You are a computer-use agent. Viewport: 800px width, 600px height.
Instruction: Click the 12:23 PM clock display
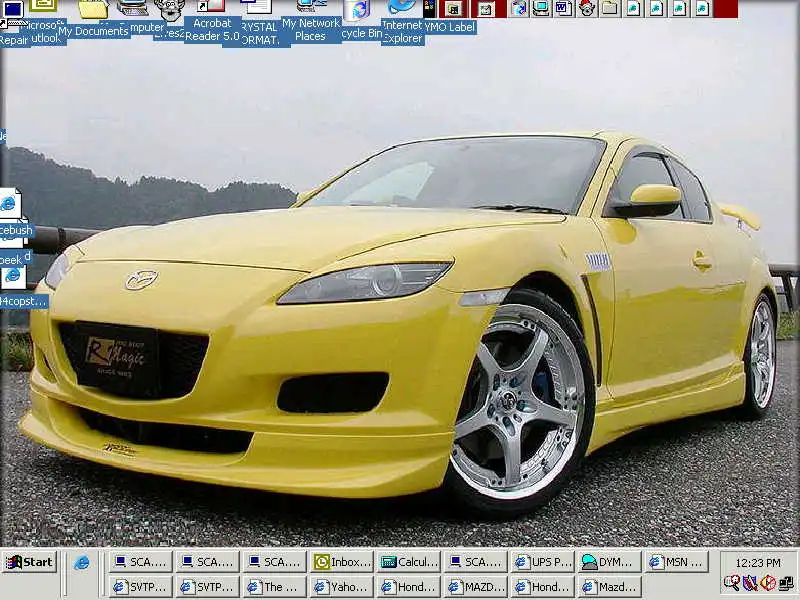[x=758, y=562]
